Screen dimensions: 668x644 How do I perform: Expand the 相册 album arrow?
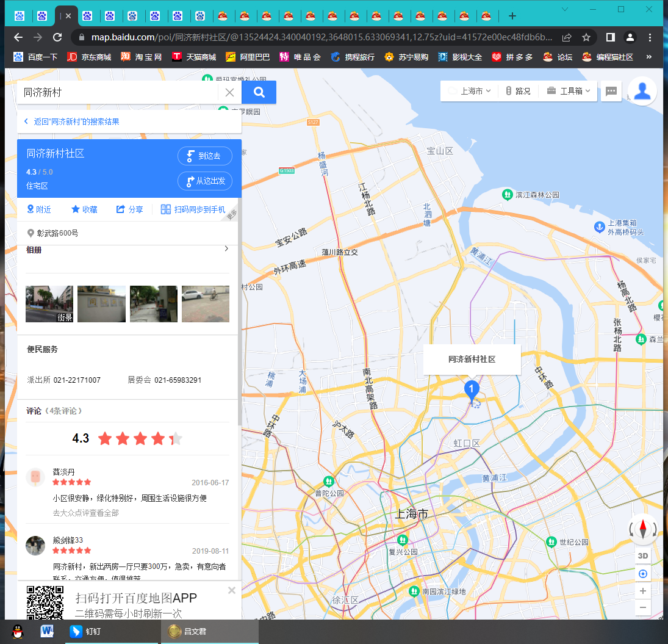click(x=226, y=248)
